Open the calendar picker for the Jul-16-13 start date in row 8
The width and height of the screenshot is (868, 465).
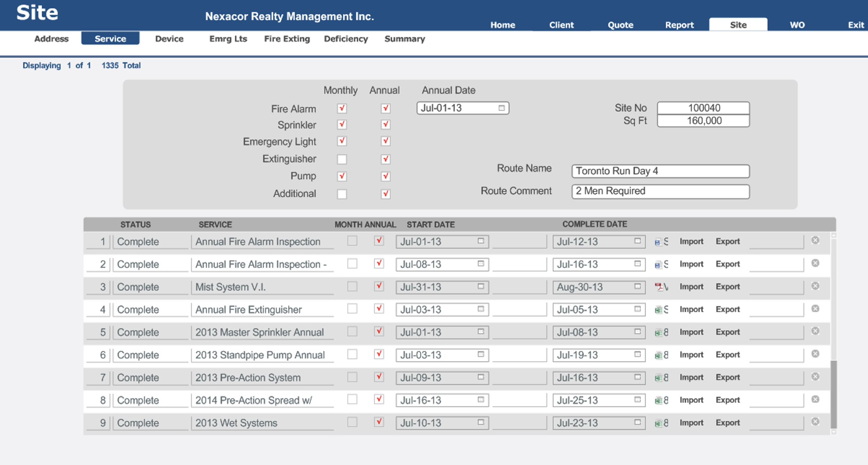[x=481, y=400]
